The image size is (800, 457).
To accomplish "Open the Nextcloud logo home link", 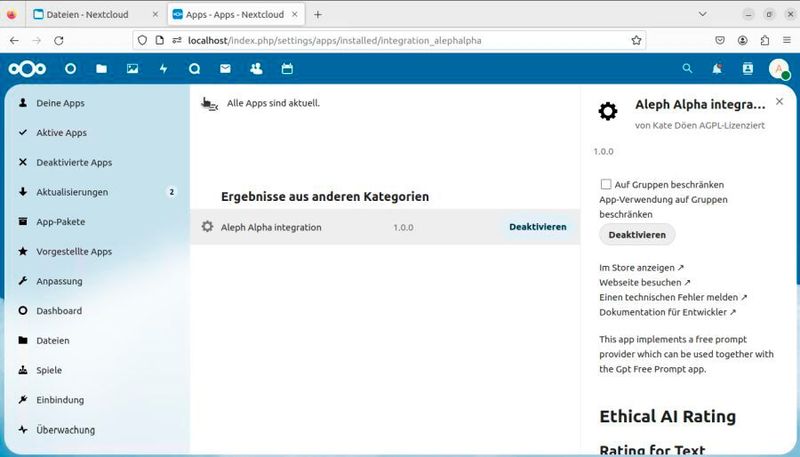I will [27, 69].
